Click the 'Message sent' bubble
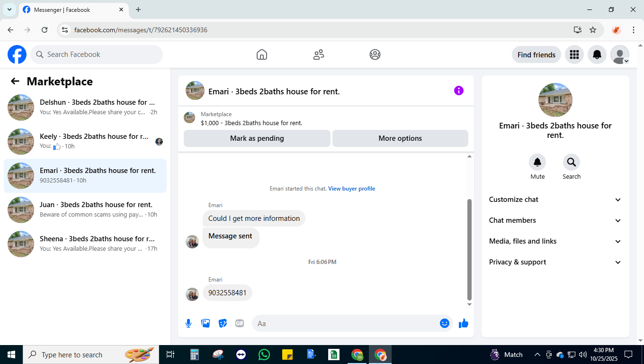The image size is (644, 364). pyautogui.click(x=231, y=237)
